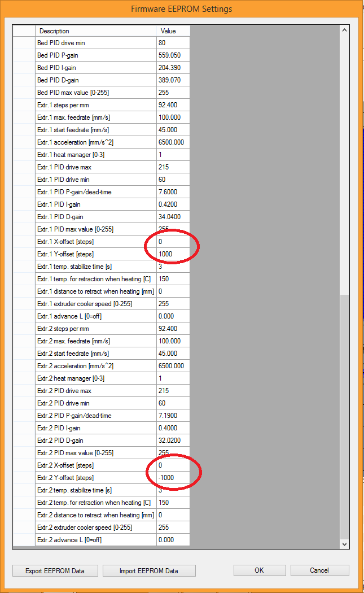Confirm settings with the OK button

pyautogui.click(x=259, y=570)
